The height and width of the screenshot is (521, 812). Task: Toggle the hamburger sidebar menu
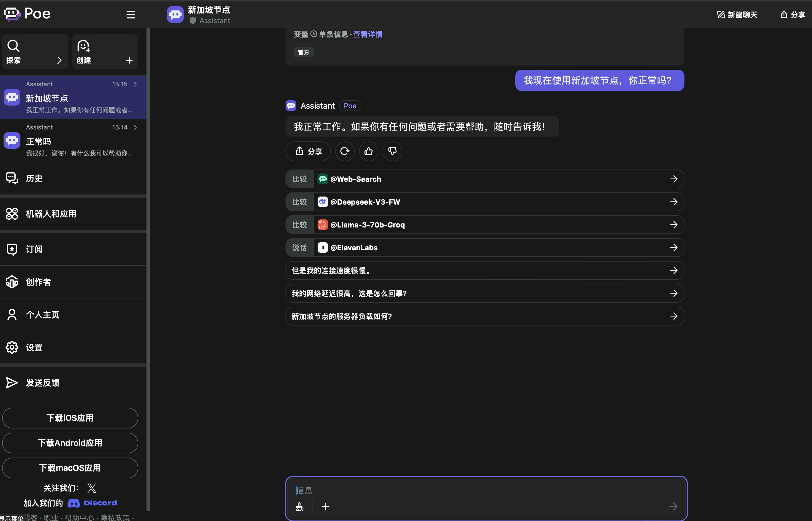pos(131,15)
